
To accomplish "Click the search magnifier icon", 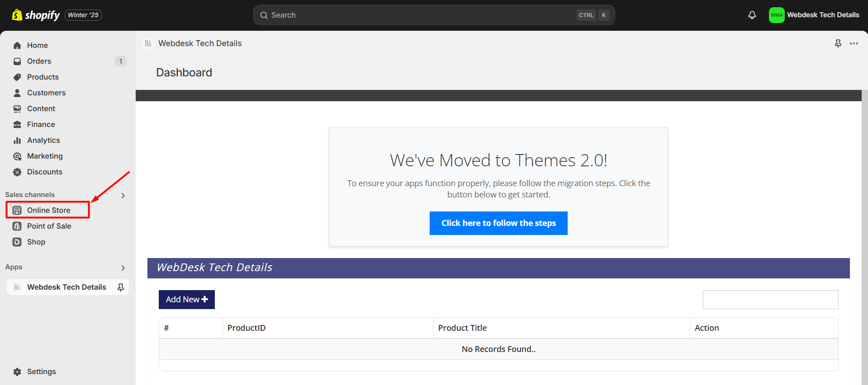I will (264, 15).
